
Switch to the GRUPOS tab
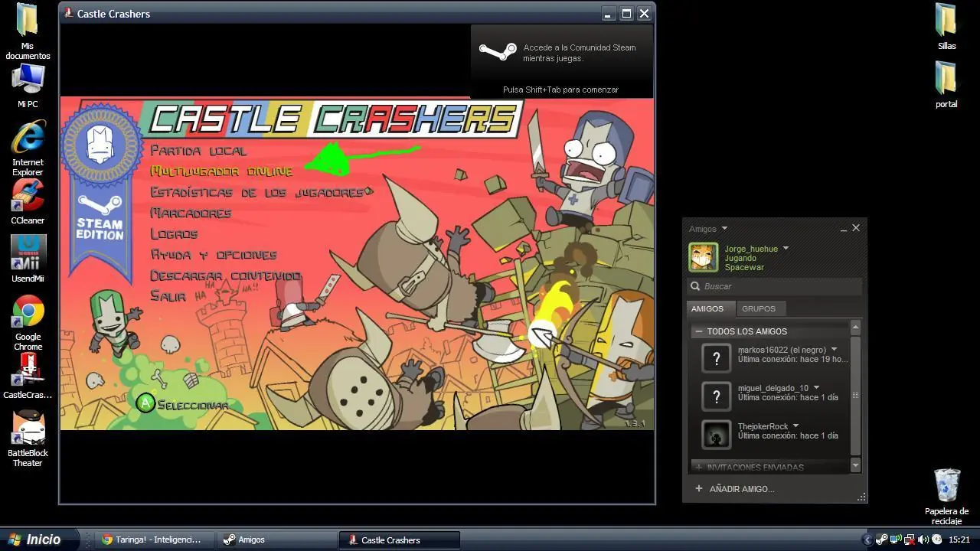[x=759, y=308]
